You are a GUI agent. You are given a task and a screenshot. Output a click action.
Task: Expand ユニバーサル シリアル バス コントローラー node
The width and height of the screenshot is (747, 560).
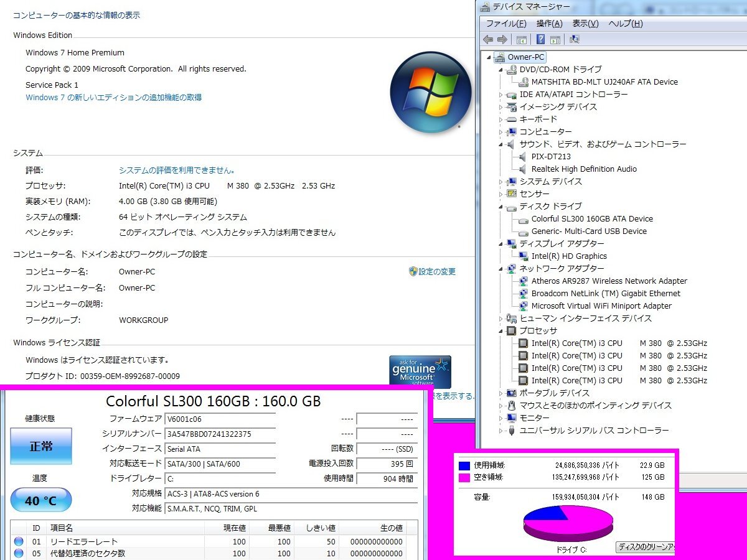pos(501,431)
